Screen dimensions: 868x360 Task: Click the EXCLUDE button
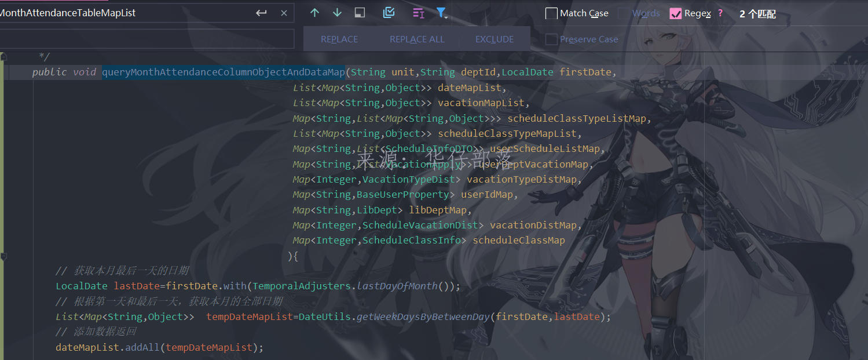coord(495,39)
